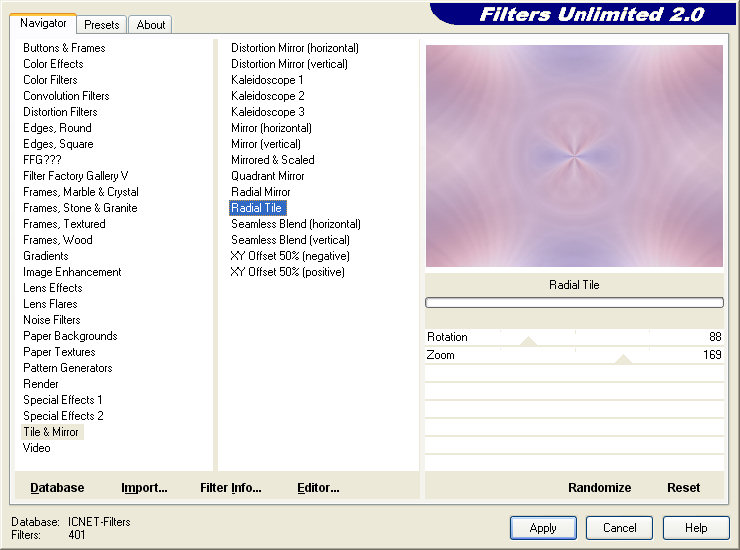
Task: Click the Zoom value 169
Action: pos(712,355)
